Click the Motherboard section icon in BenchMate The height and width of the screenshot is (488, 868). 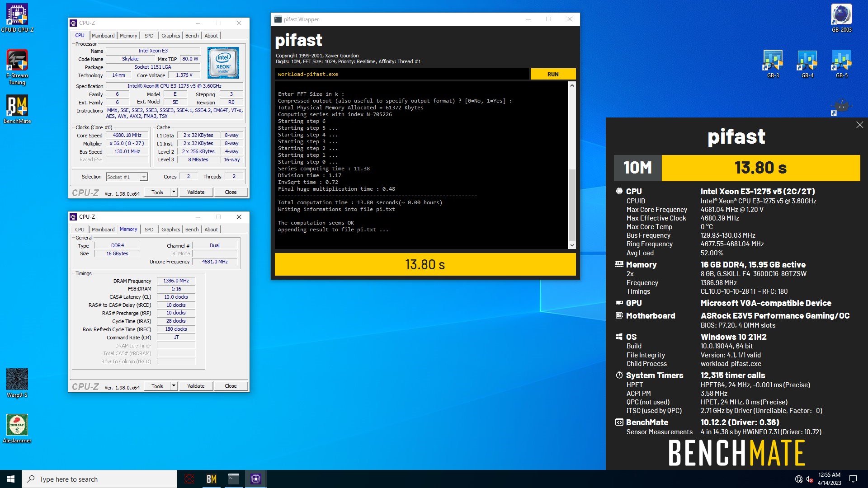619,315
